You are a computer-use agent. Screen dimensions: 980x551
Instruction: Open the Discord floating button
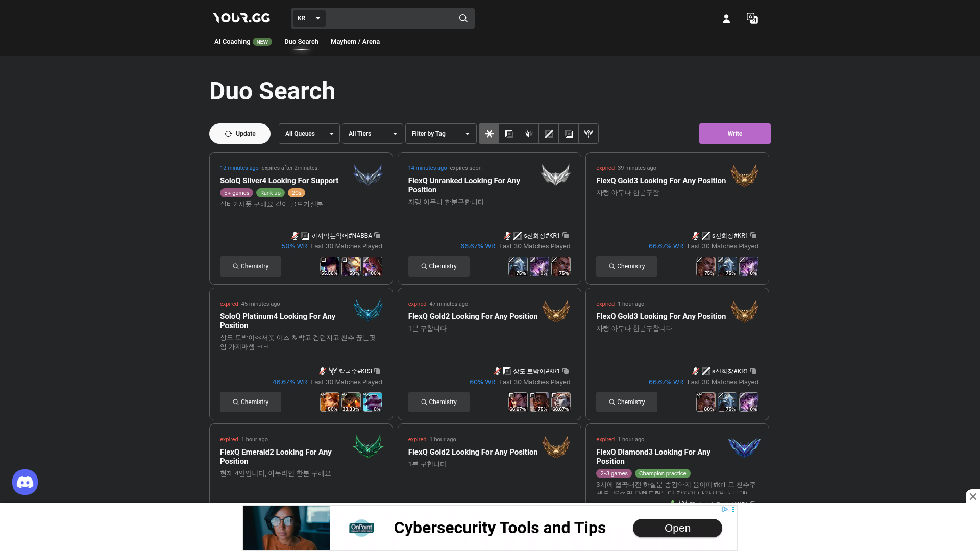click(x=25, y=482)
